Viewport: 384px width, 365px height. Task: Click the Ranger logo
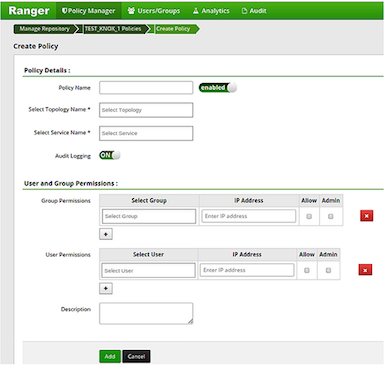tap(29, 11)
